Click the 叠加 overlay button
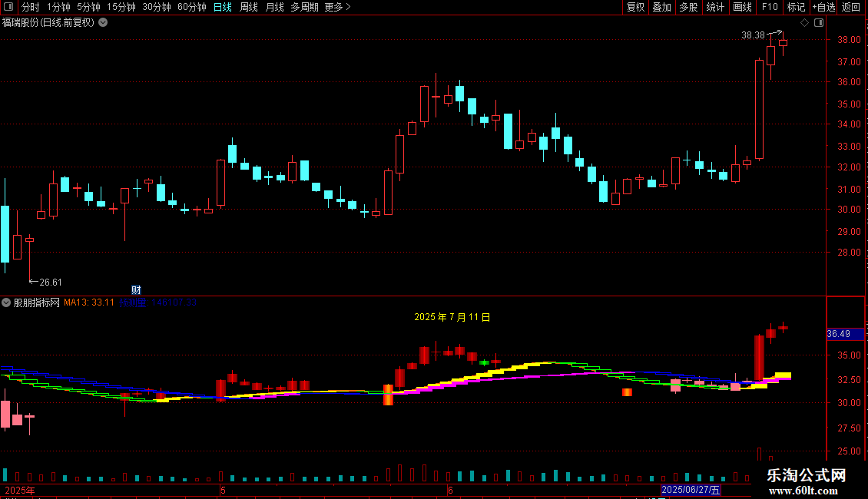This screenshot has height=499, width=868. 661,7
